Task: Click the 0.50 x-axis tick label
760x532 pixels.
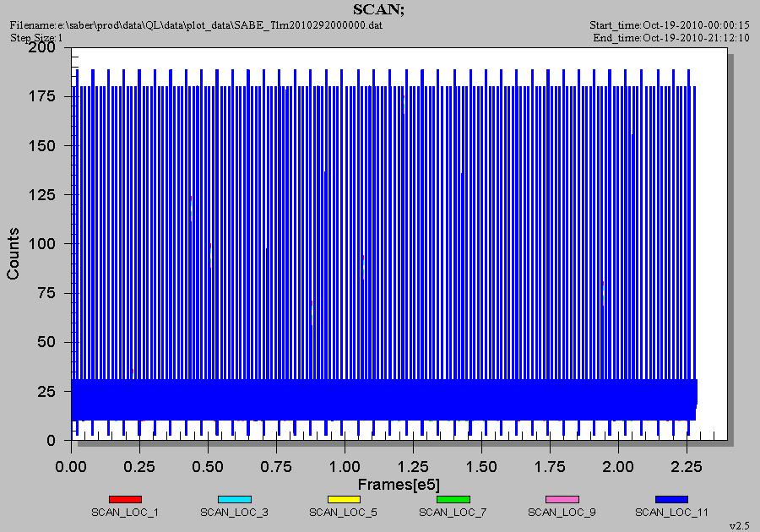Action: click(208, 467)
